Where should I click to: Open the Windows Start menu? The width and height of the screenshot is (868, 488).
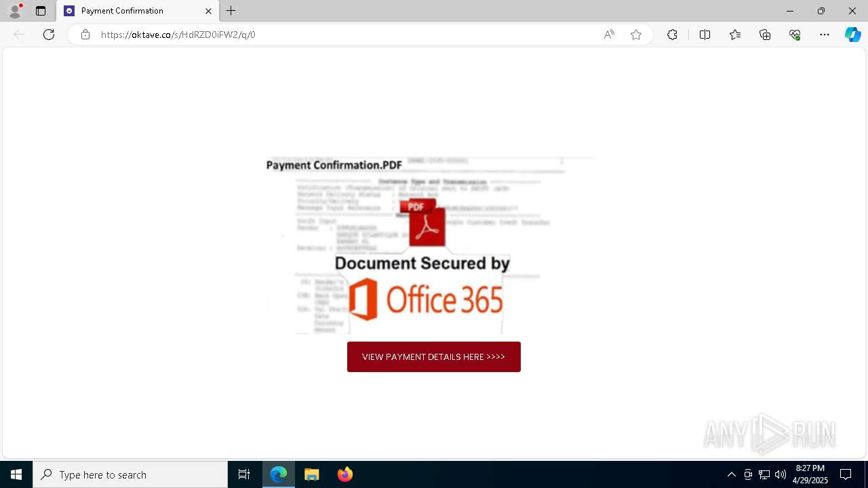16,474
